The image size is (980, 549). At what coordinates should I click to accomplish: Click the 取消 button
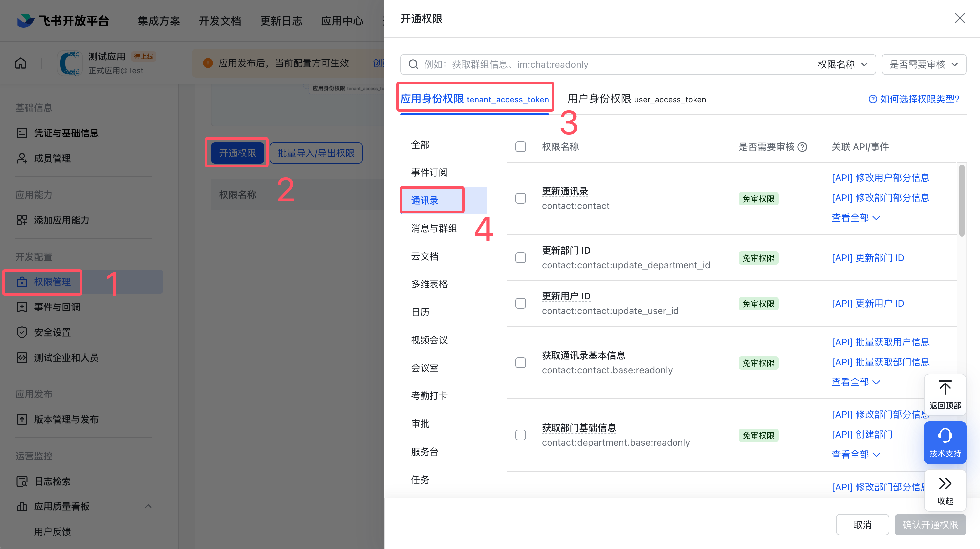[862, 525]
